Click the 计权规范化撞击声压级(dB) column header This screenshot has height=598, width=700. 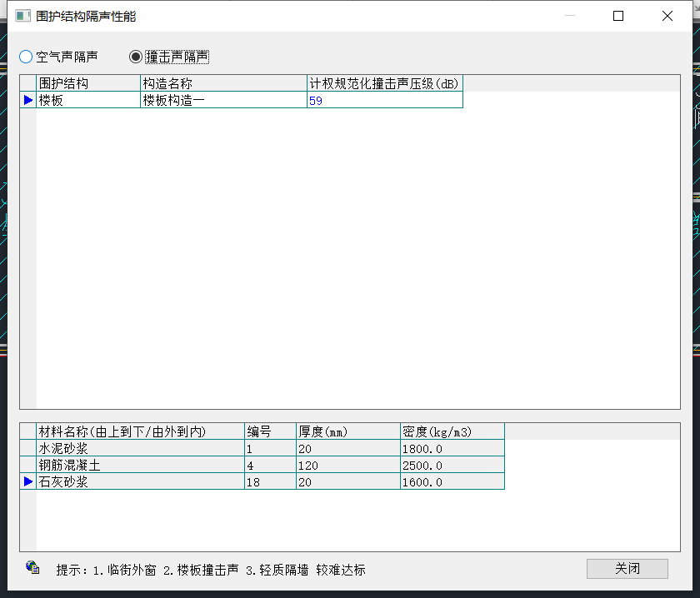pyautogui.click(x=384, y=83)
